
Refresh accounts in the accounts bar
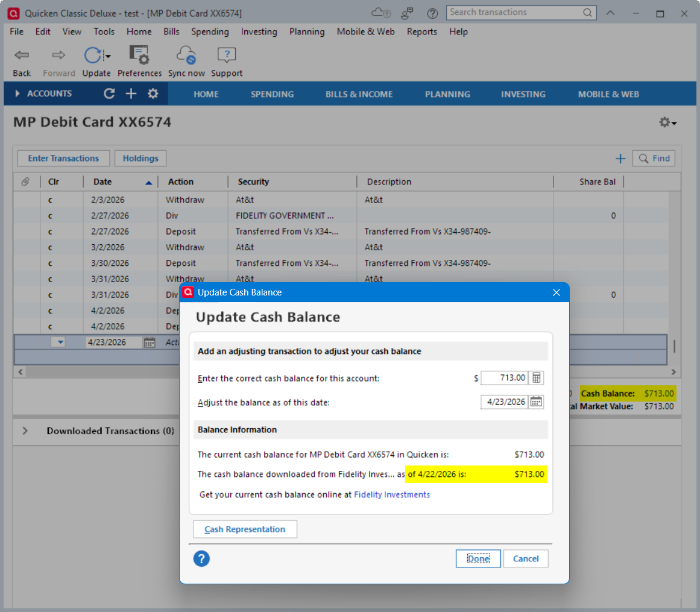pos(109,93)
